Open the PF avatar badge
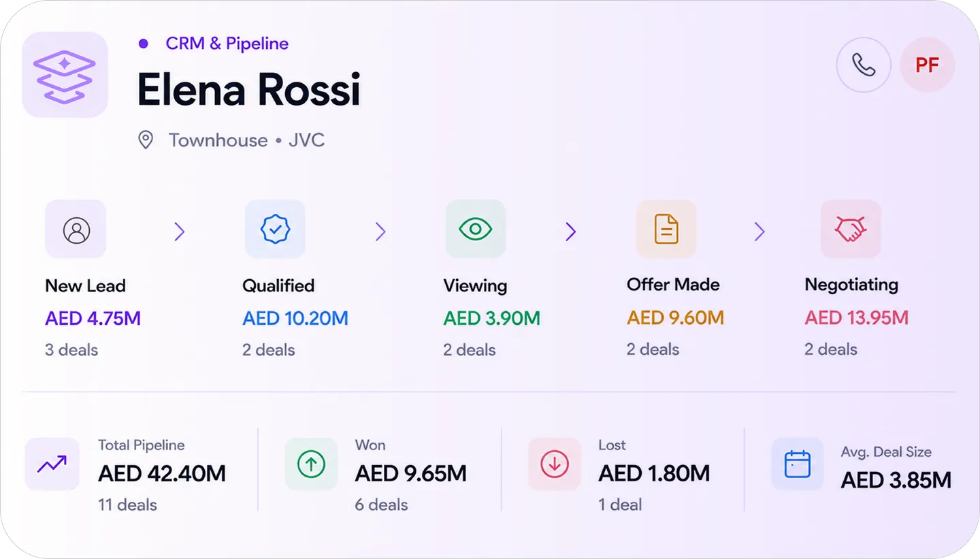Viewport: 980px width, 559px height. point(927,65)
